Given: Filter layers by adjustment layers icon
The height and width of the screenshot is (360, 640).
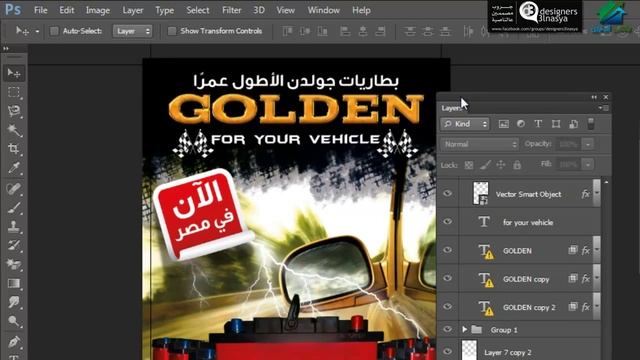Looking at the screenshot, I should pos(521,124).
